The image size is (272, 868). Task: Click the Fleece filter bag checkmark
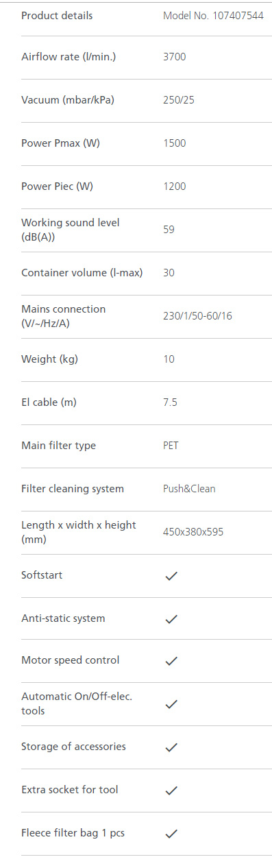pyautogui.click(x=171, y=834)
